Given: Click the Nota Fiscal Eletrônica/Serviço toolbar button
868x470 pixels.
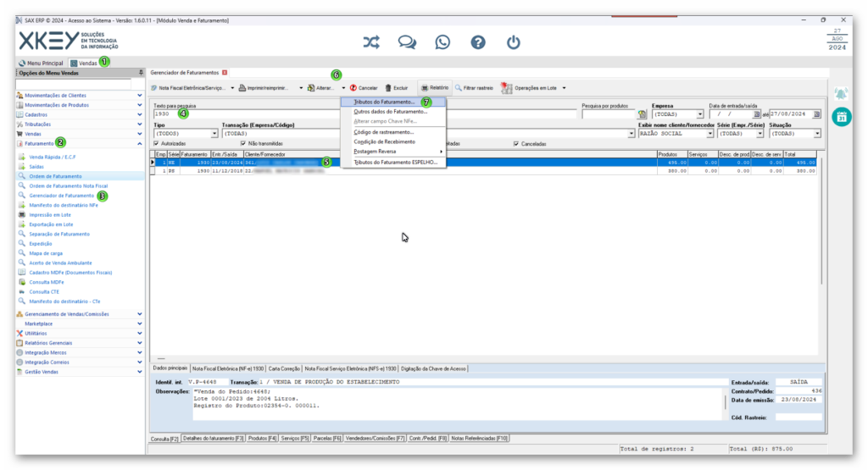Looking at the screenshot, I should point(188,88).
